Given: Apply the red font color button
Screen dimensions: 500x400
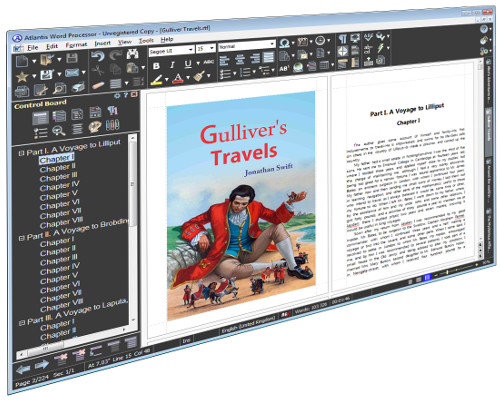Looking at the screenshot, I should (178, 78).
